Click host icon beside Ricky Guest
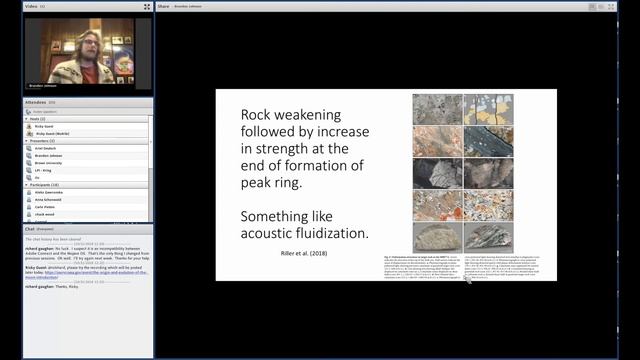 click(x=29, y=127)
